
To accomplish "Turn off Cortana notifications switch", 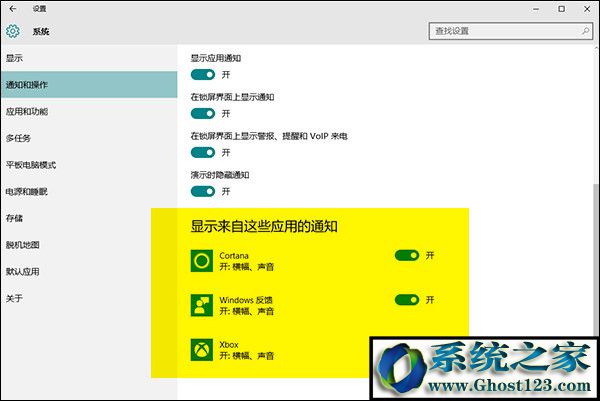I will [x=407, y=255].
